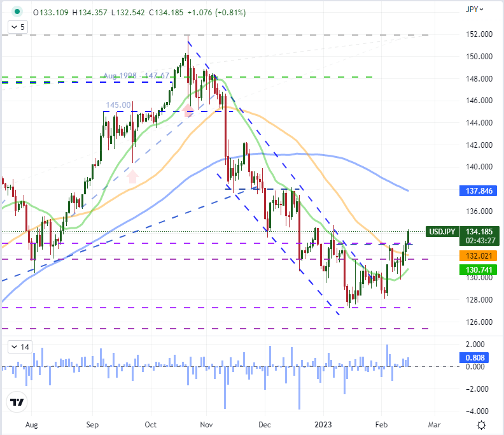The width and height of the screenshot is (504, 435).
Task: Click the pink arrow marker near 145.00 line
Action: [x=188, y=110]
